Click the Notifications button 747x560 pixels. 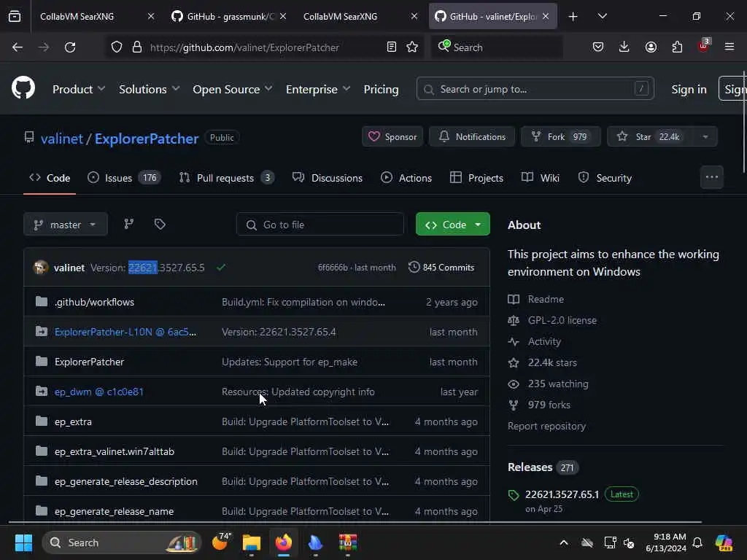tap(472, 136)
